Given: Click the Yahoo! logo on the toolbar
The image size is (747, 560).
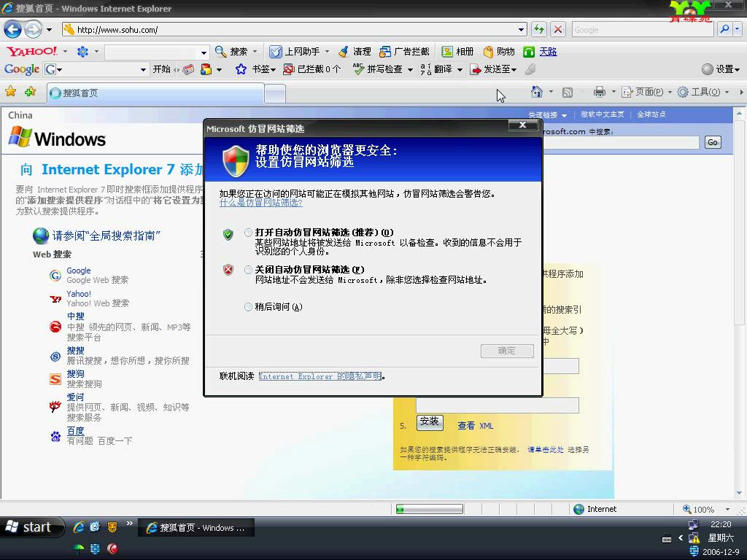Looking at the screenshot, I should pyautogui.click(x=32, y=51).
